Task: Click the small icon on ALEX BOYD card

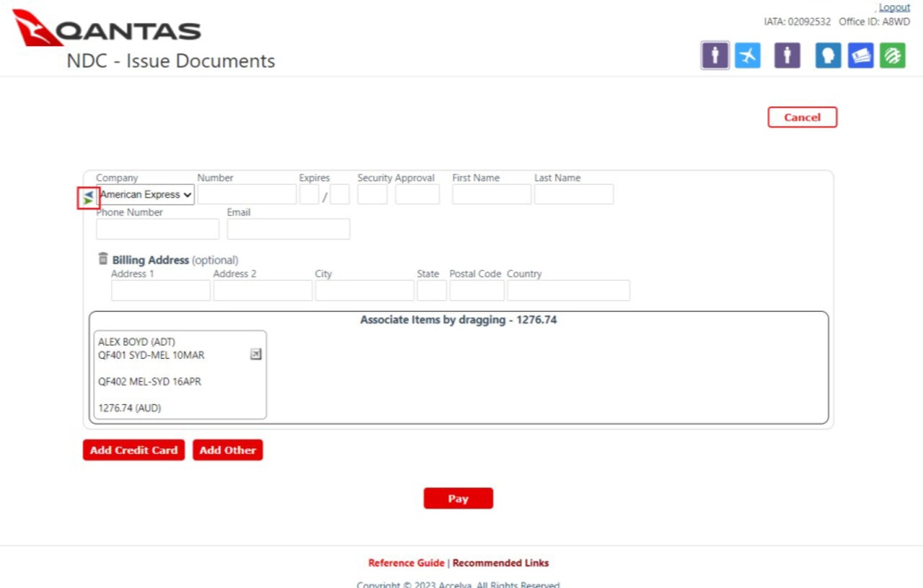Action: [x=256, y=354]
